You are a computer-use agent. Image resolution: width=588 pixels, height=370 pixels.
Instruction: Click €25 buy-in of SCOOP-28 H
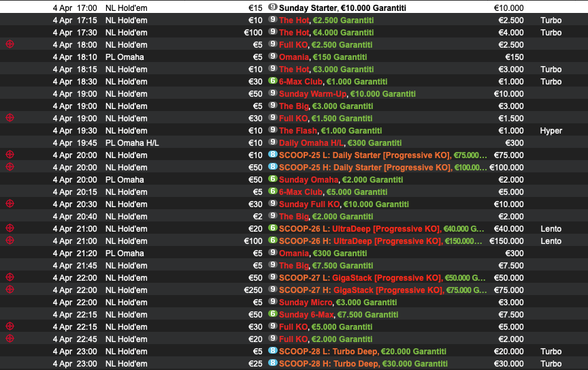tap(255, 364)
